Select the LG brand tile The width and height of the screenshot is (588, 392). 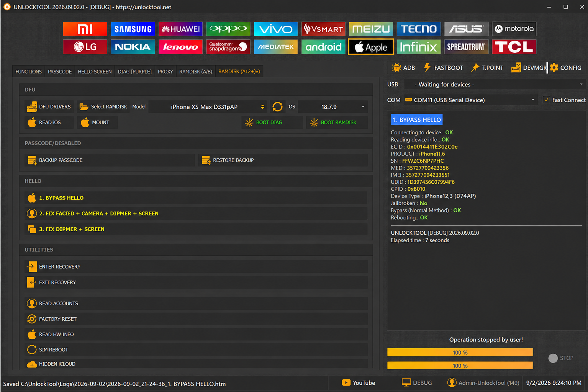tap(85, 47)
